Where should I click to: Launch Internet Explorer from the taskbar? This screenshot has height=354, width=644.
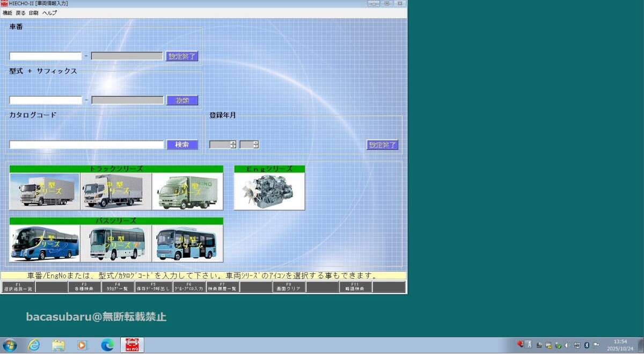[34, 344]
